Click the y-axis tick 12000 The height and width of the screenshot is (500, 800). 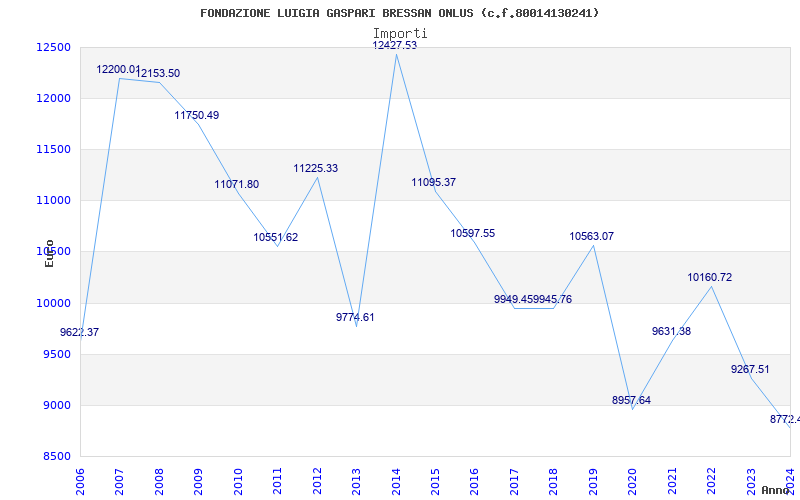point(53,98)
